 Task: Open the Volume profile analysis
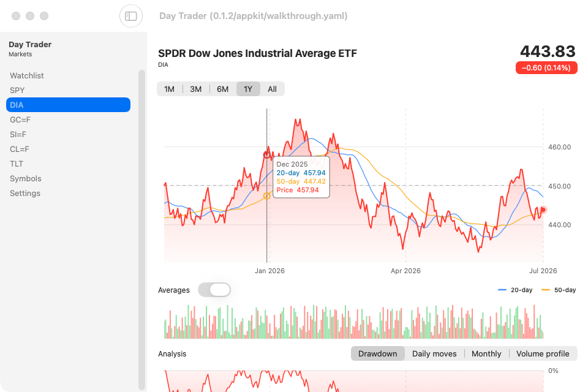(x=543, y=354)
